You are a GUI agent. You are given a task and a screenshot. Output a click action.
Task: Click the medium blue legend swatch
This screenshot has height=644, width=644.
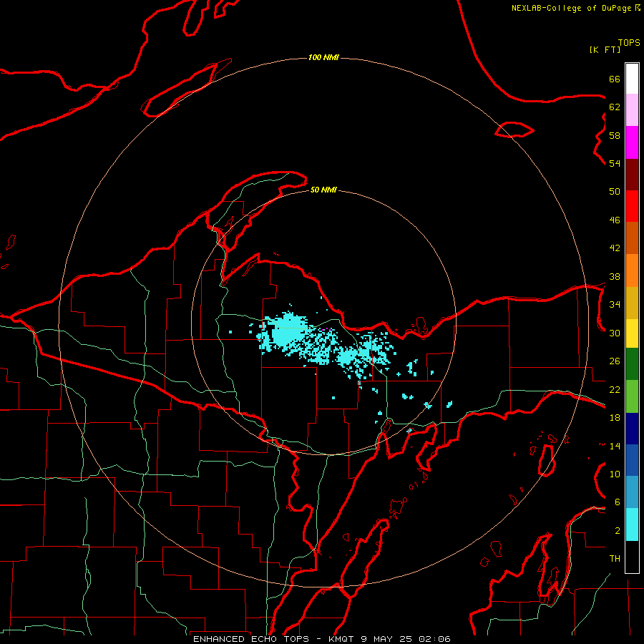tap(632, 460)
